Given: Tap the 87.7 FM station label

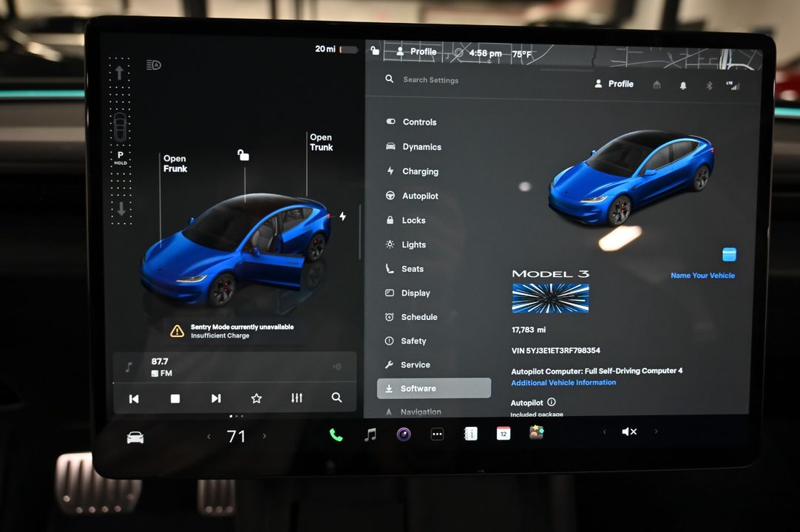Looking at the screenshot, I should click(162, 366).
